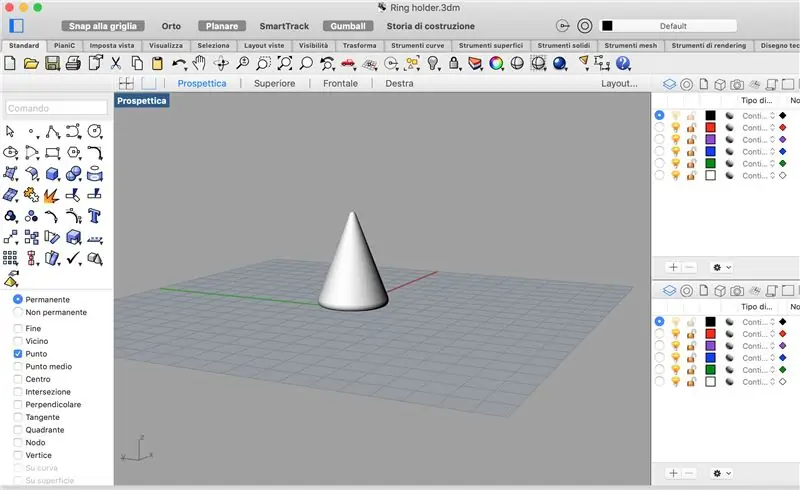The image size is (800, 490).
Task: Toggle the left sidebar panel icon
Action: tap(16, 26)
